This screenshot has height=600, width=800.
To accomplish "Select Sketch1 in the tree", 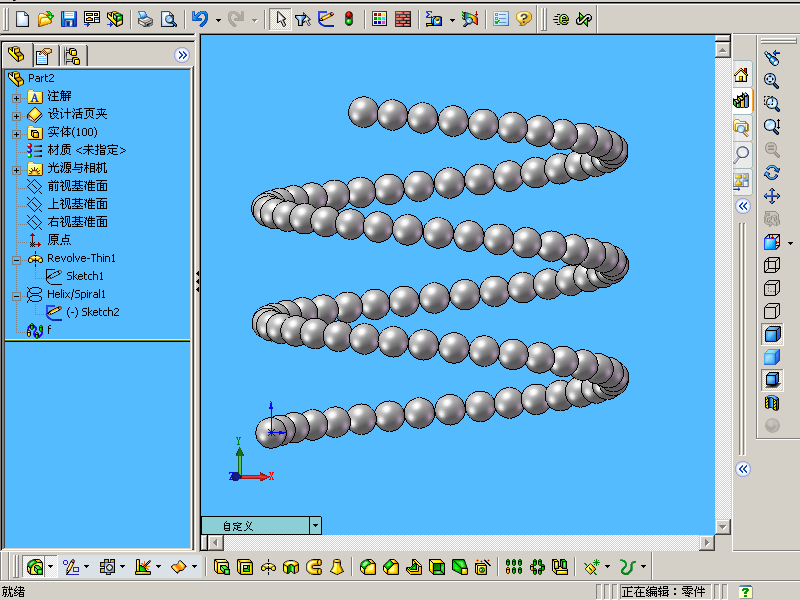I will pos(85,276).
